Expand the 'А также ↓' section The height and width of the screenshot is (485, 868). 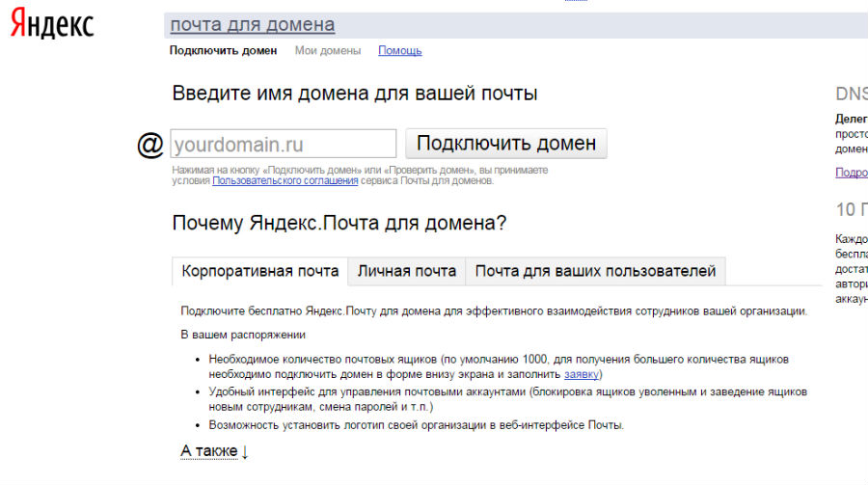coord(214,451)
